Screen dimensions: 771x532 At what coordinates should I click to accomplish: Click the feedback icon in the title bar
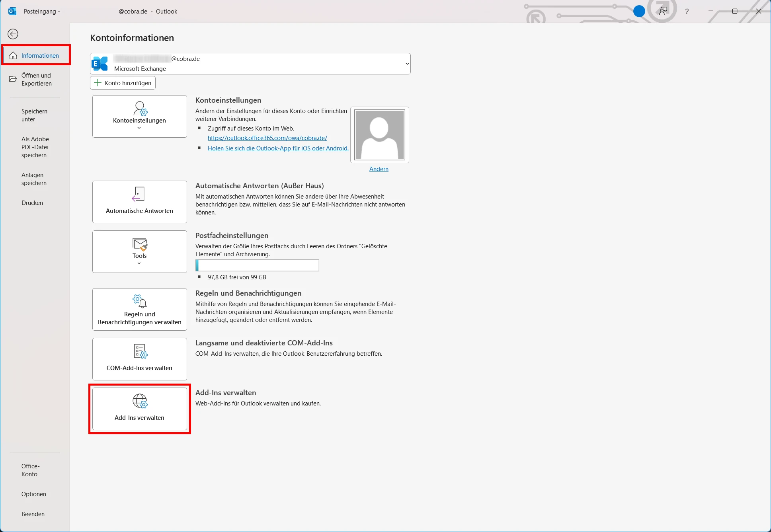point(663,11)
